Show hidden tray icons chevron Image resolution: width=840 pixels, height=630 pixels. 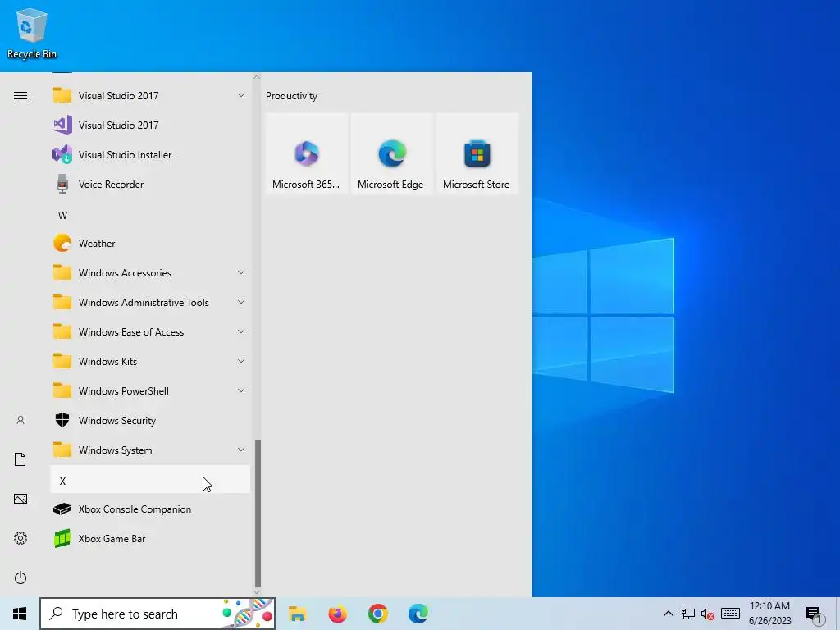[x=668, y=614]
